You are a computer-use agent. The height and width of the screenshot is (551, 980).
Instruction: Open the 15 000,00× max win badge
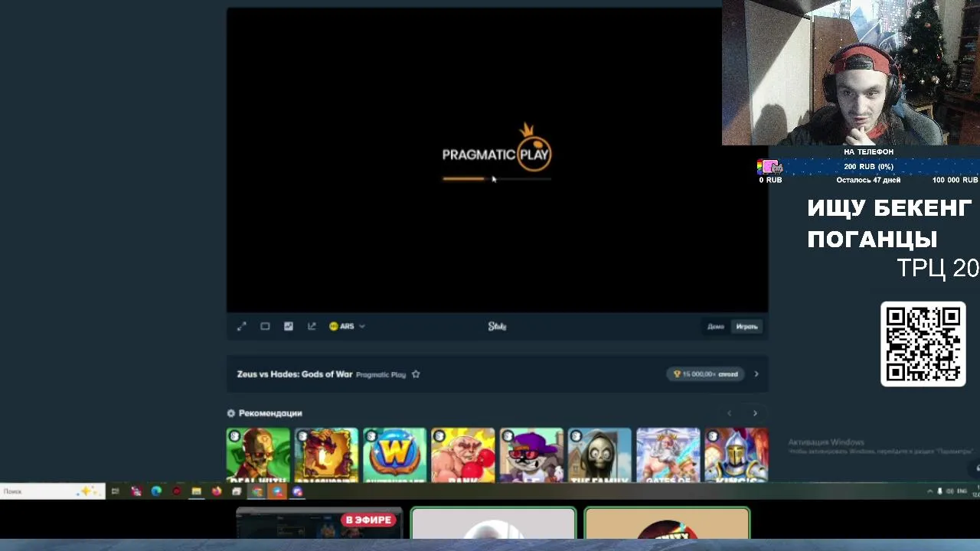click(706, 374)
